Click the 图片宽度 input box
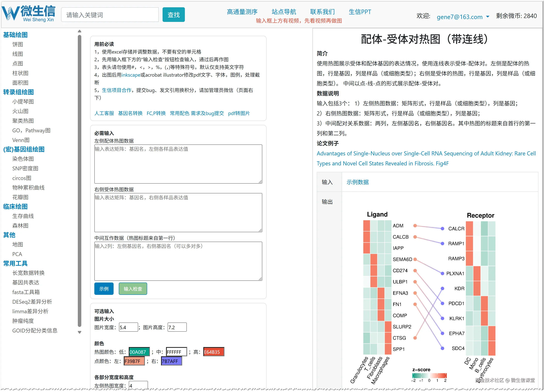This screenshot has width=544, height=392. point(128,327)
